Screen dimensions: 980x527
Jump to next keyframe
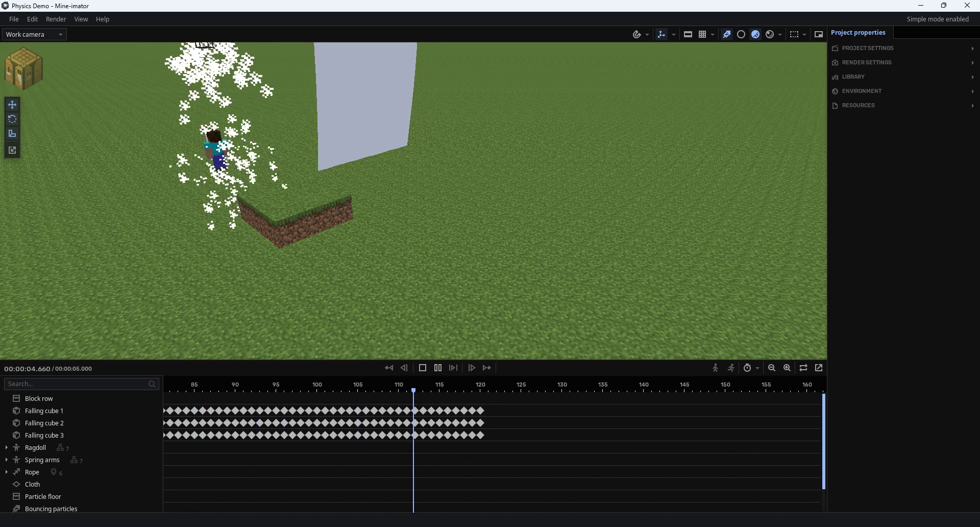(487, 368)
